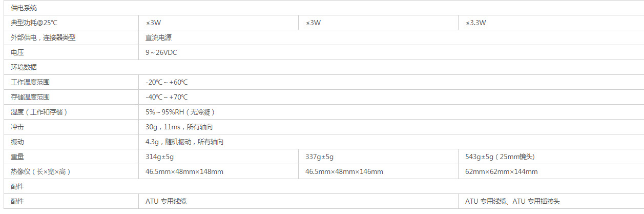Click the ATU 专用线缆 accessory cell
This screenshot has width=644, height=214.
tap(299, 201)
